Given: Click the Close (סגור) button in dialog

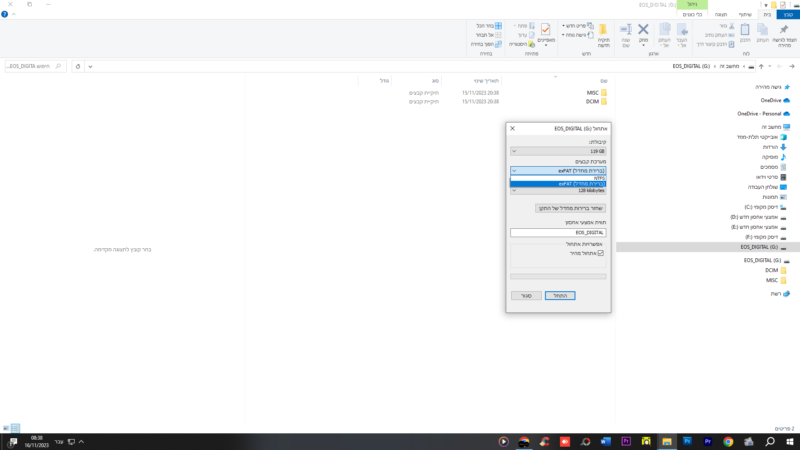Looking at the screenshot, I should (x=526, y=296).
